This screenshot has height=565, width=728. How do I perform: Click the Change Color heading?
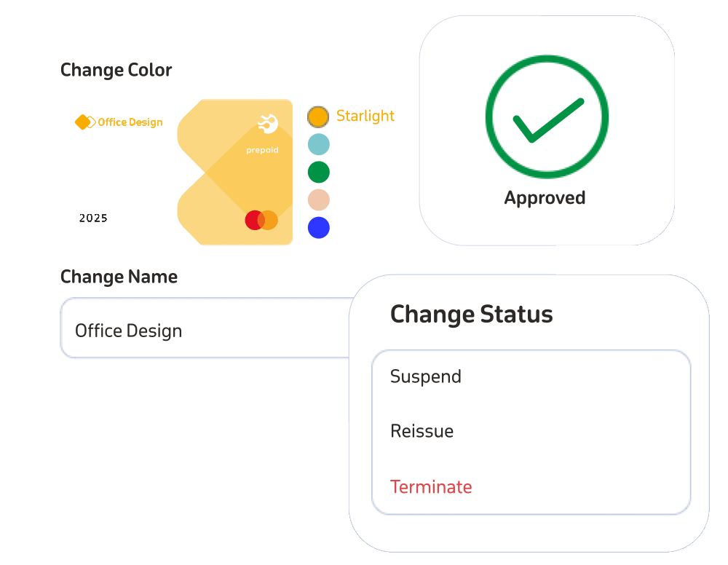click(x=116, y=70)
